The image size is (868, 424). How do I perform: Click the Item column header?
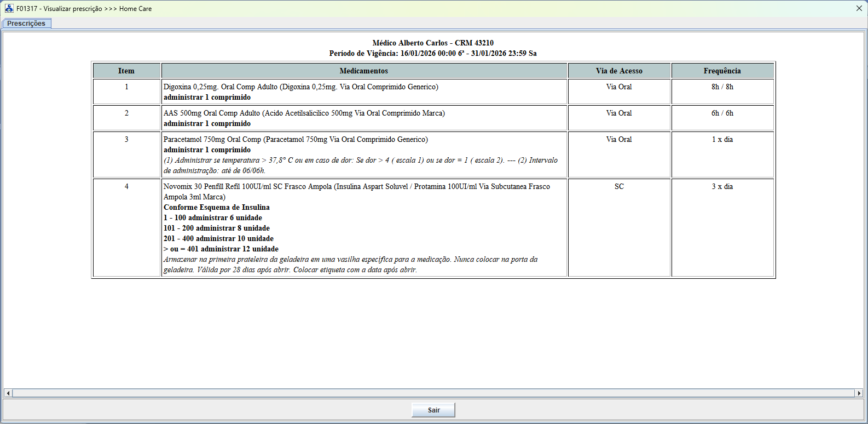pyautogui.click(x=126, y=71)
